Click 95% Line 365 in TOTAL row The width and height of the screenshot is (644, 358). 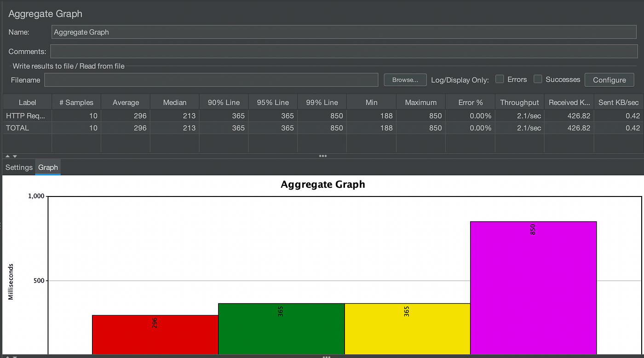273,128
